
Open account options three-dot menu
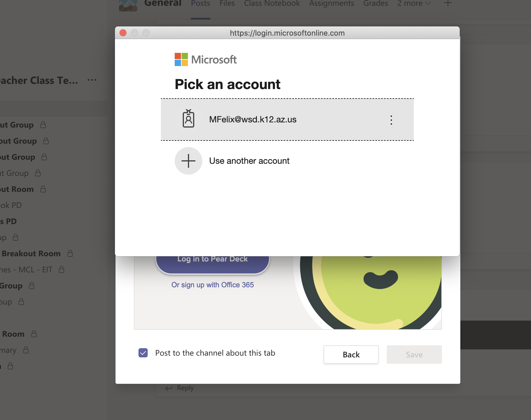(391, 120)
